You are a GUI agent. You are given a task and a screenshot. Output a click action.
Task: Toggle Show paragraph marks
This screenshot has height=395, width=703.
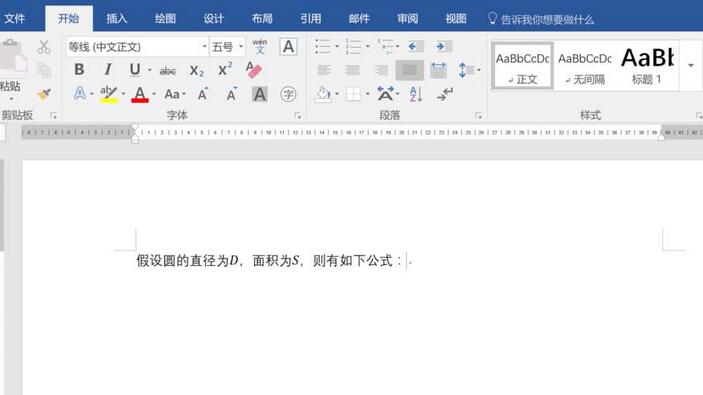click(445, 94)
